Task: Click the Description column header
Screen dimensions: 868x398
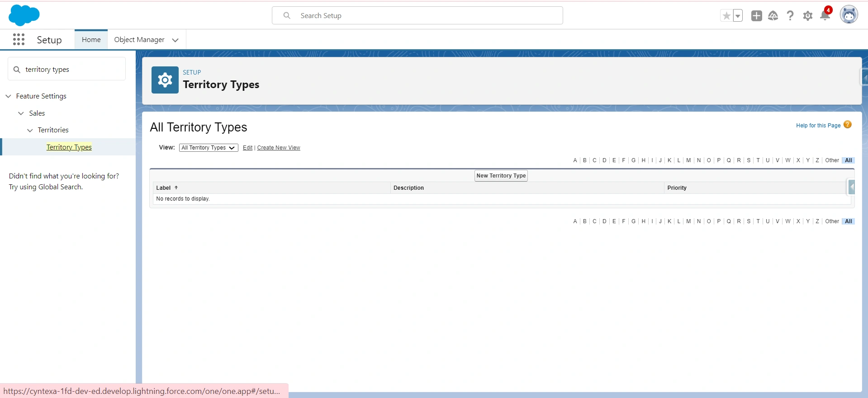Action: [408, 188]
